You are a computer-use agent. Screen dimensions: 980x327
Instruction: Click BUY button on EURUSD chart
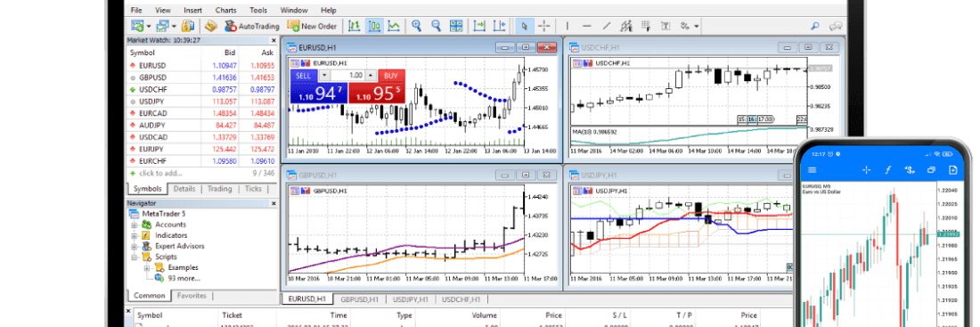tap(391, 76)
